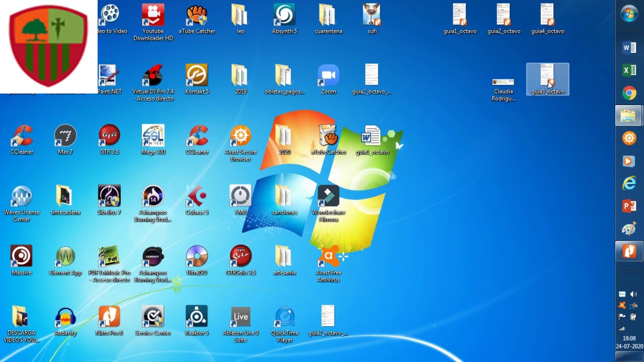Open the leo folder
This screenshot has width=644, height=362.
(240, 19)
